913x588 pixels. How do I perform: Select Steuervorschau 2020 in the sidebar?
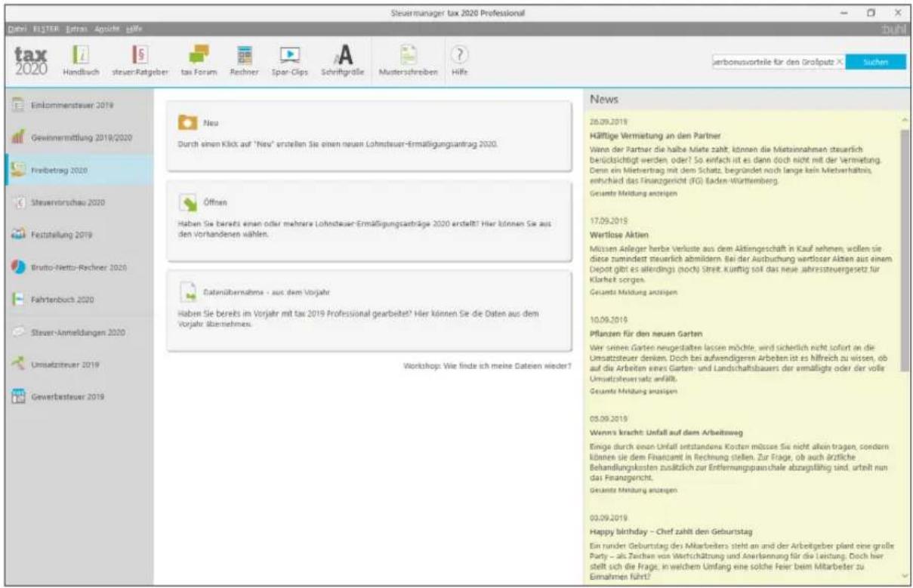coord(78,202)
